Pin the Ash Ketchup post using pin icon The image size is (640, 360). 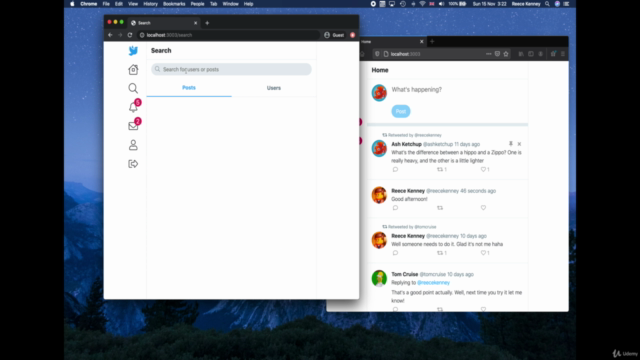pyautogui.click(x=511, y=144)
